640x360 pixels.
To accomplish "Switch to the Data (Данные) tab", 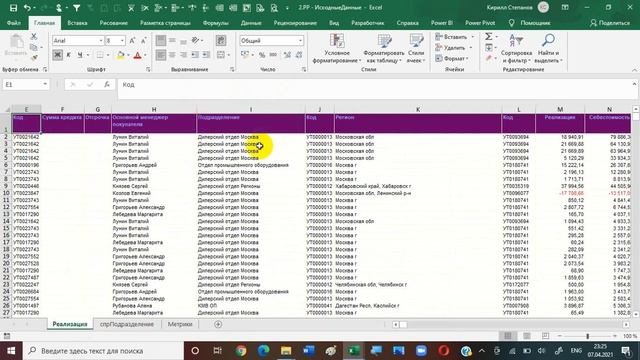I will click(x=251, y=23).
